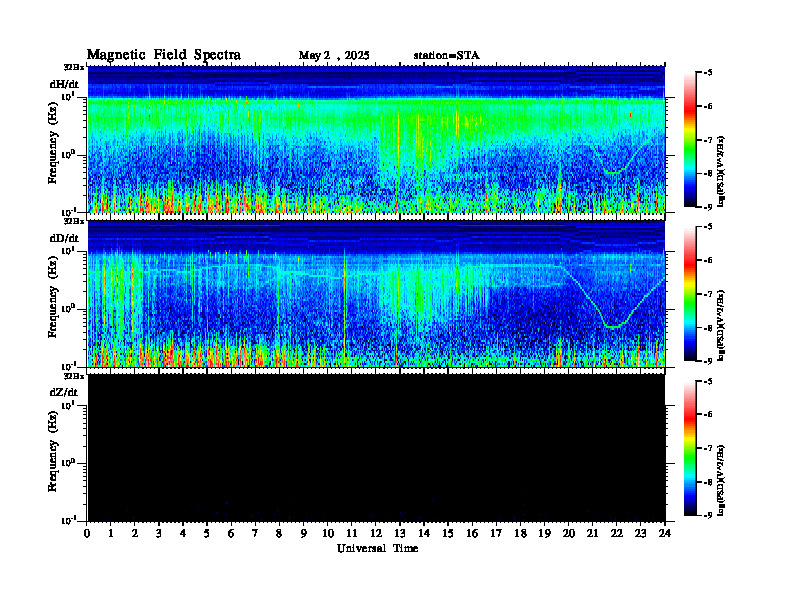Viewport: 792px width, 612px height.
Task: Click hour tick label 5 on the time axis
Action: [x=207, y=534]
